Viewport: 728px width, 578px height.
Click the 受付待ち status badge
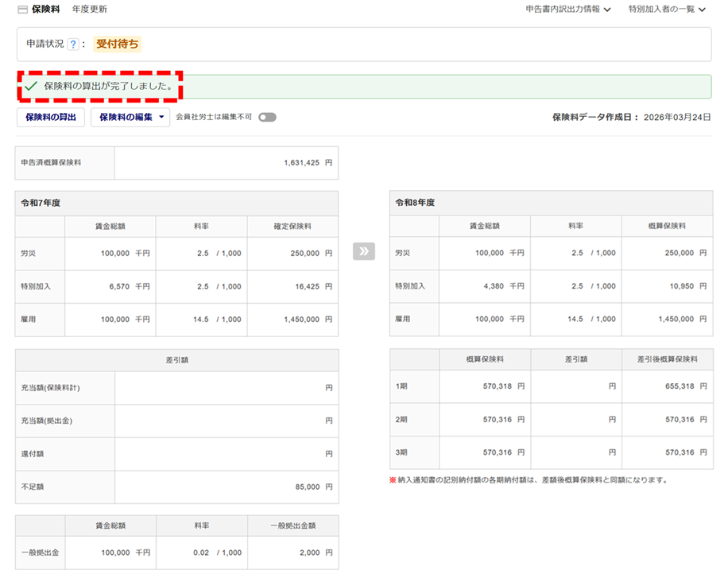point(117,45)
